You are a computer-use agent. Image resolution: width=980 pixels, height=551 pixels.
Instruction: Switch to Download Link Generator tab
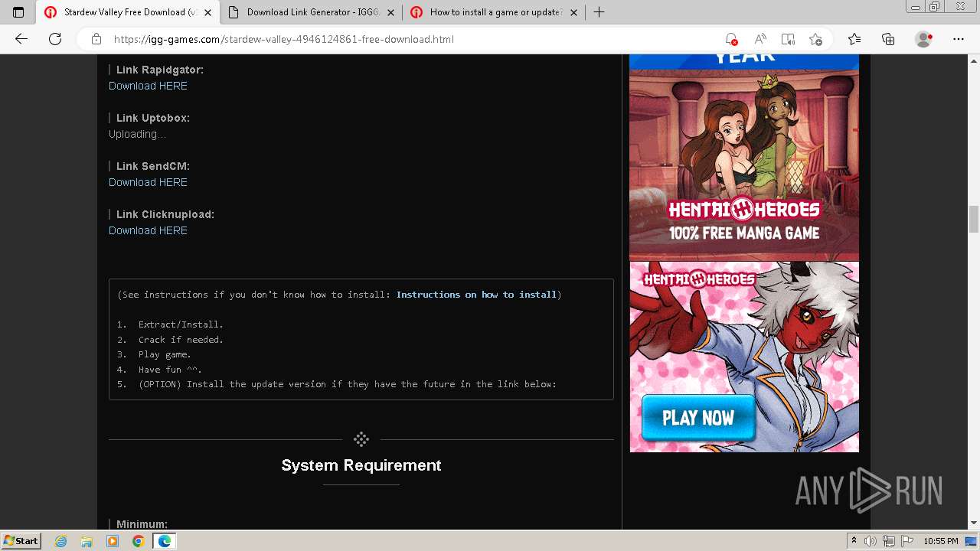click(312, 12)
